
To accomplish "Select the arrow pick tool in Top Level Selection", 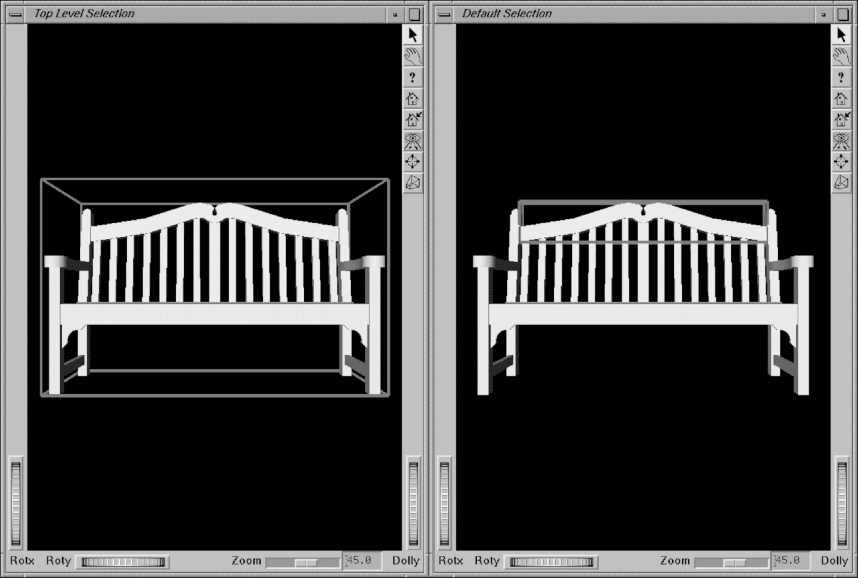I will click(x=413, y=35).
